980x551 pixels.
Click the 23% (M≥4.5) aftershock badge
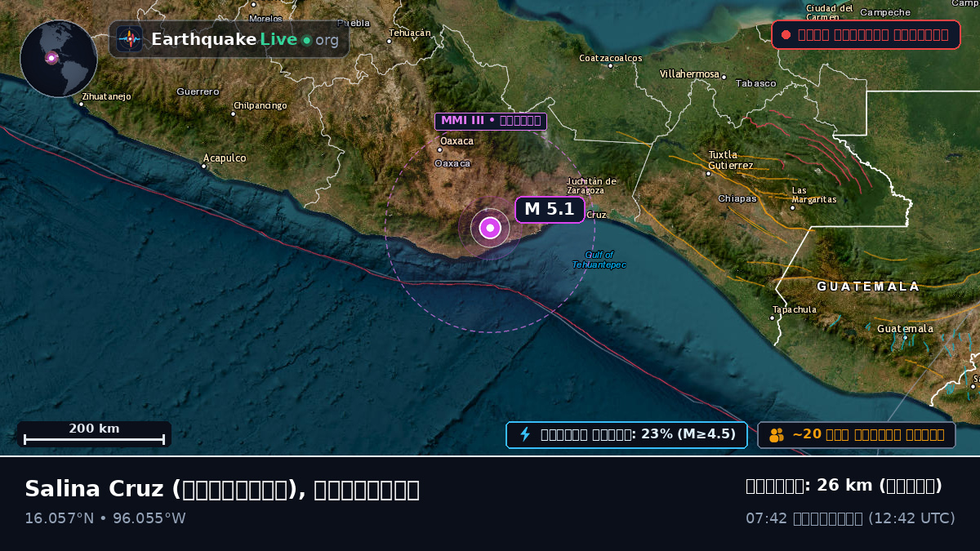pos(626,434)
